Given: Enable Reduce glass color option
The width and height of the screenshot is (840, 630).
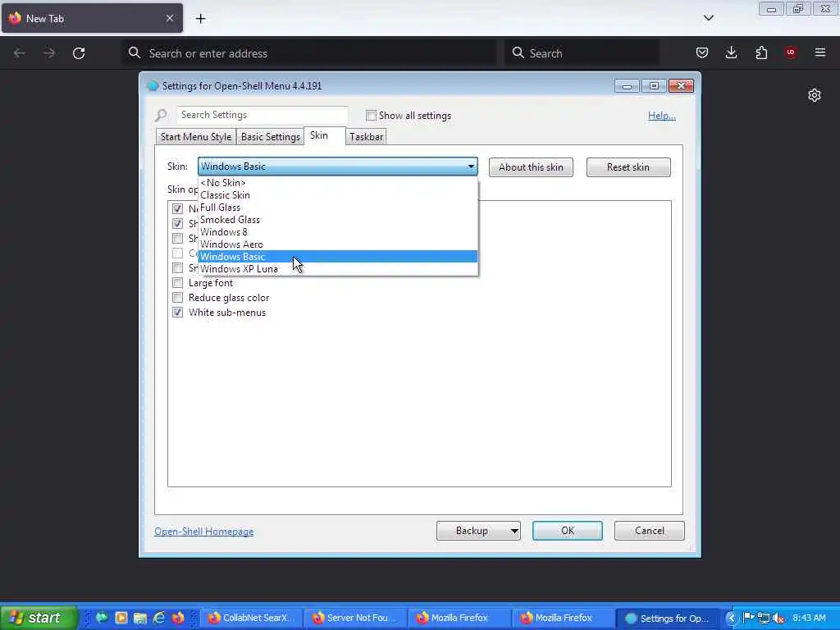Looking at the screenshot, I should coord(177,297).
